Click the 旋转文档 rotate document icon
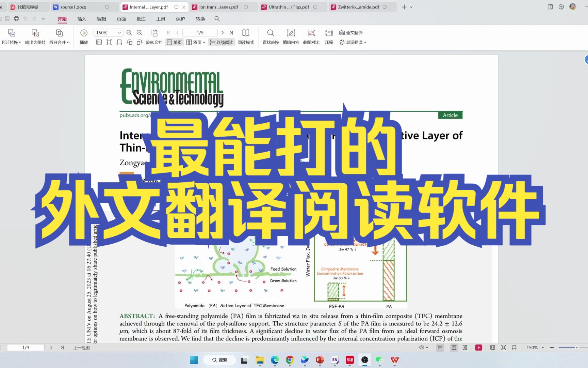 (x=154, y=33)
